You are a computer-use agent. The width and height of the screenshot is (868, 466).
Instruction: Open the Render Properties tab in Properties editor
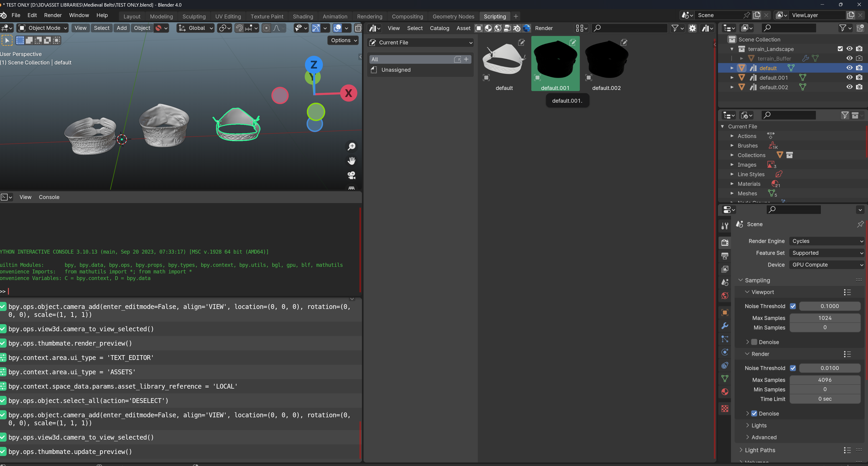click(724, 242)
